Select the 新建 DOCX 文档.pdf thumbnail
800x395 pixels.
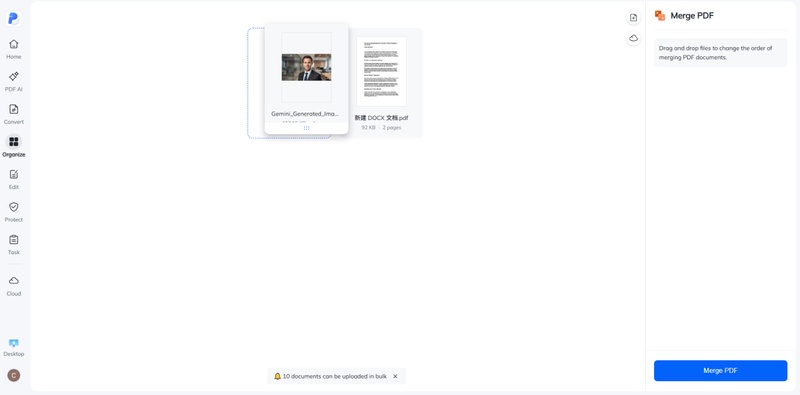381,71
